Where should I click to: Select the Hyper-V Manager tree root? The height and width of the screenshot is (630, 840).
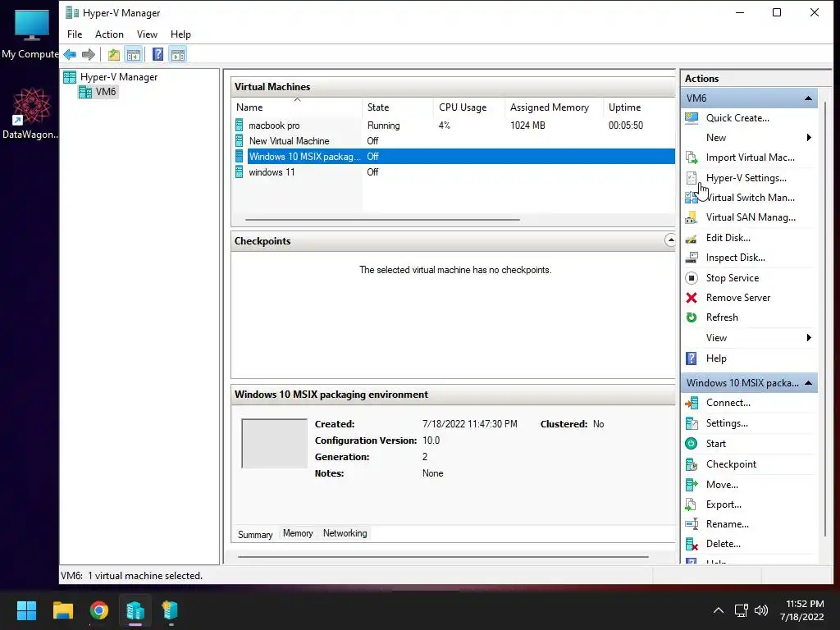pos(119,77)
